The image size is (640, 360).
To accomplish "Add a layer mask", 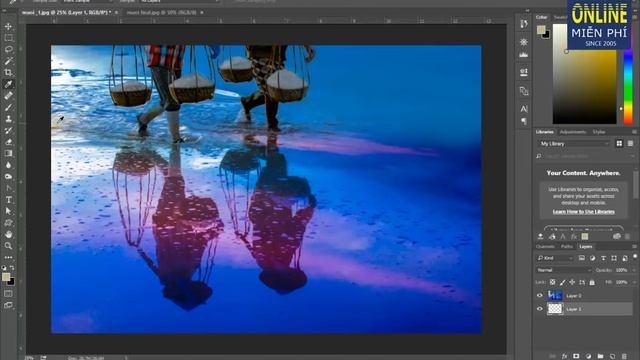I will 576,356.
